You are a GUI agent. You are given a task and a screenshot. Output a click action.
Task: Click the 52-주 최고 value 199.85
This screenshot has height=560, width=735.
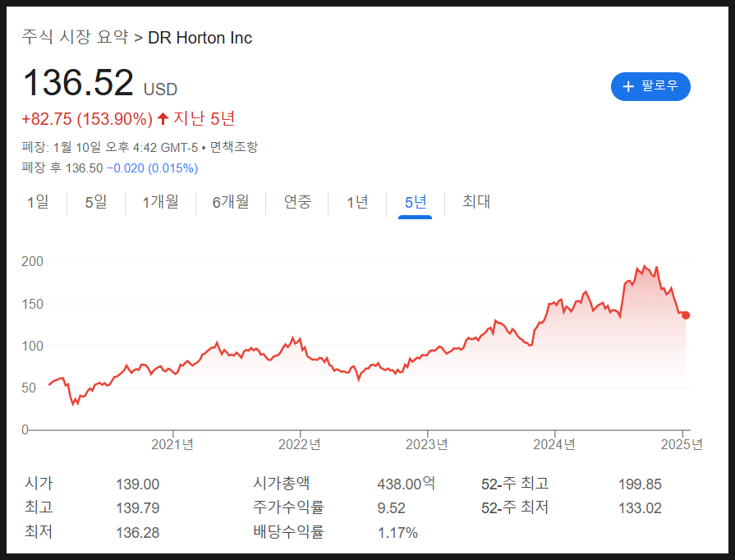click(640, 484)
